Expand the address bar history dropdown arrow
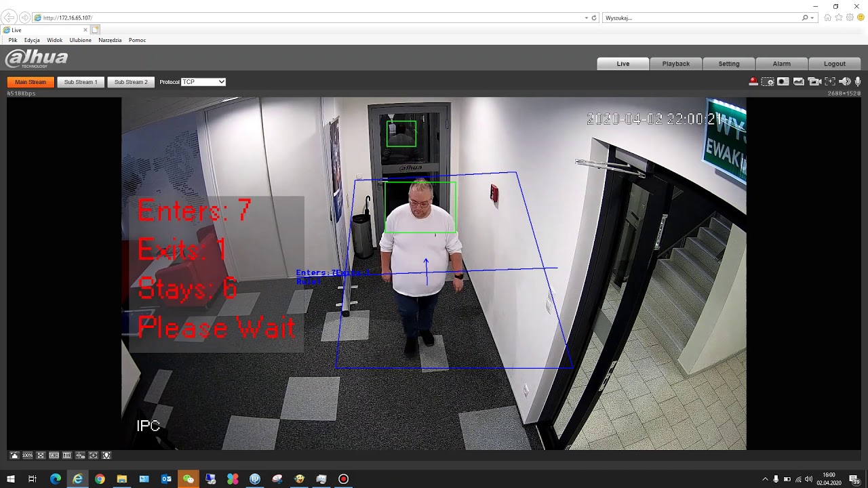Image resolution: width=868 pixels, height=488 pixels. tap(587, 18)
